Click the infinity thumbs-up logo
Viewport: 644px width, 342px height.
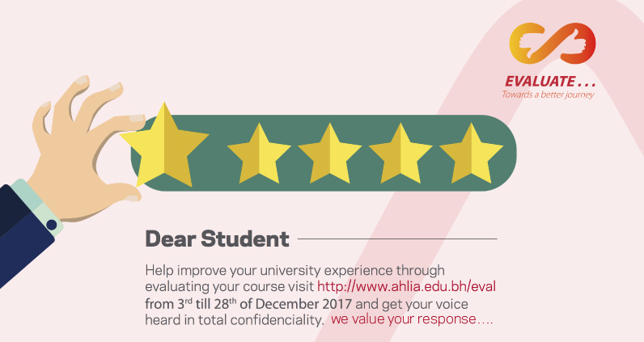(x=553, y=43)
